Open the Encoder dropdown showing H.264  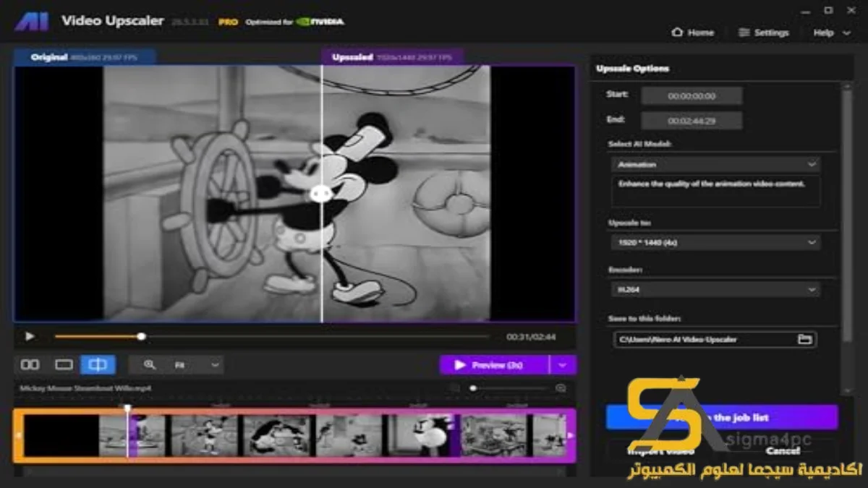(716, 289)
